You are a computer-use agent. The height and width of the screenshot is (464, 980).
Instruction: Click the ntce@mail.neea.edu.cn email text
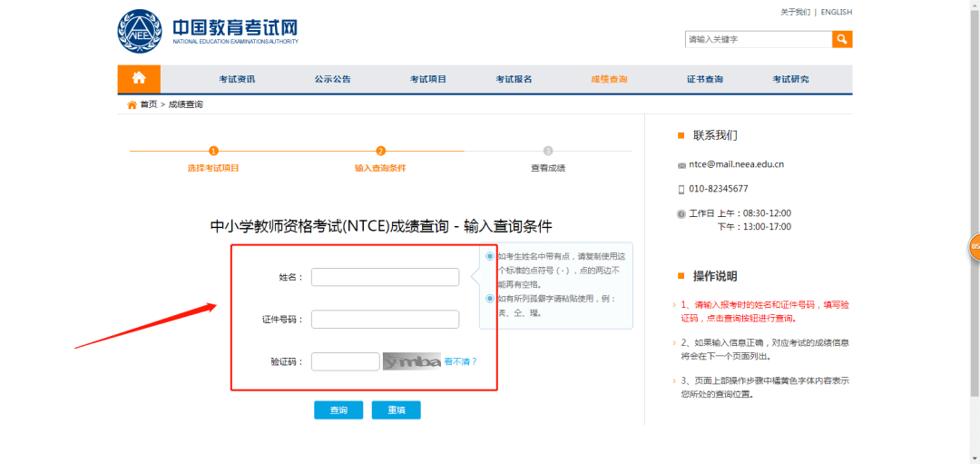click(736, 164)
